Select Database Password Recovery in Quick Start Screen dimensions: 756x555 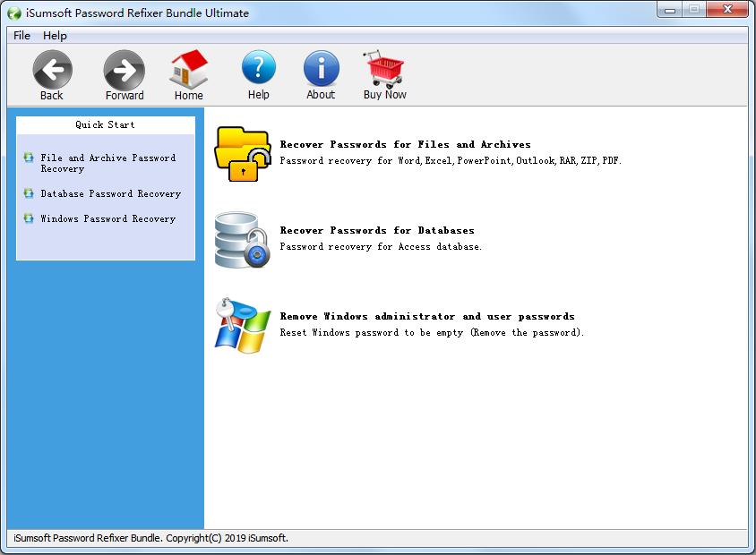[x=110, y=193]
